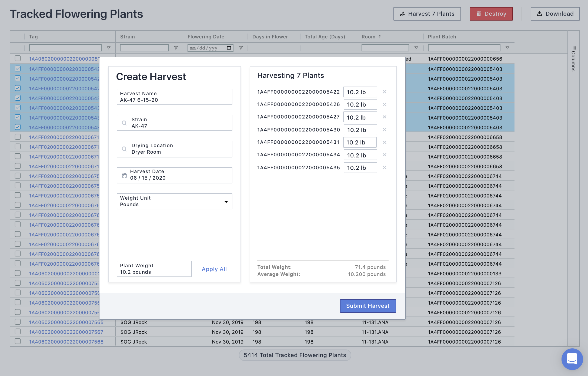Click the Harvest Date calendar icon

(x=124, y=175)
